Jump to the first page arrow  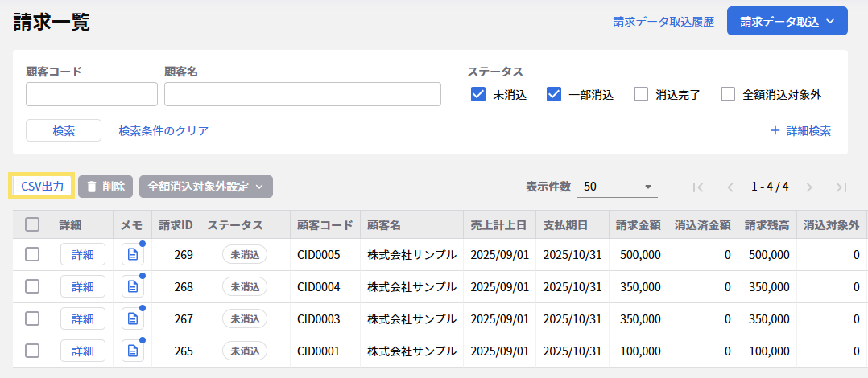tap(698, 187)
